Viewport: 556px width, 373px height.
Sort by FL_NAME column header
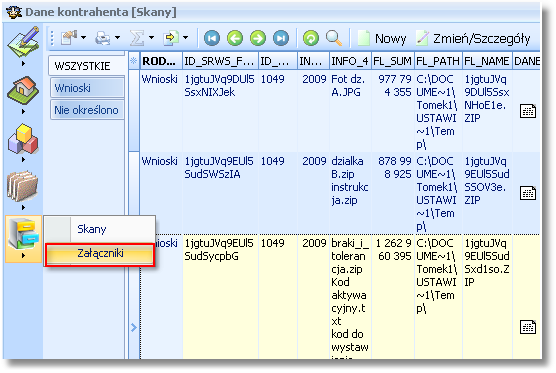click(487, 61)
